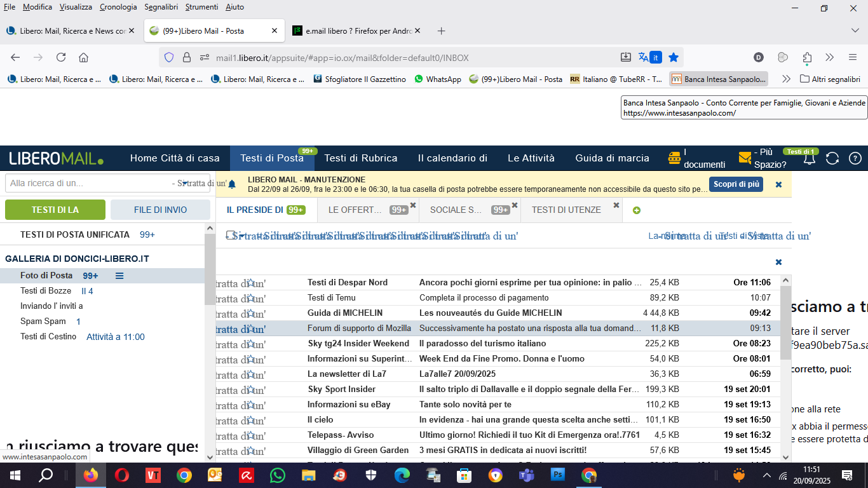Screen dimensions: 868x488
Task: Toggle the star on the Despar Nord email
Action: click(x=250, y=283)
